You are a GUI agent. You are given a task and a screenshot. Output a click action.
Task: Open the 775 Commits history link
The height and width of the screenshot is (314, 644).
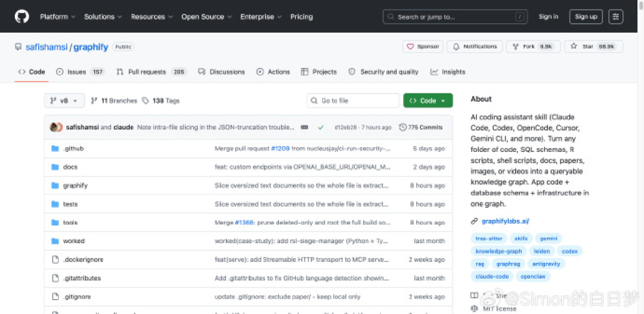coord(421,128)
